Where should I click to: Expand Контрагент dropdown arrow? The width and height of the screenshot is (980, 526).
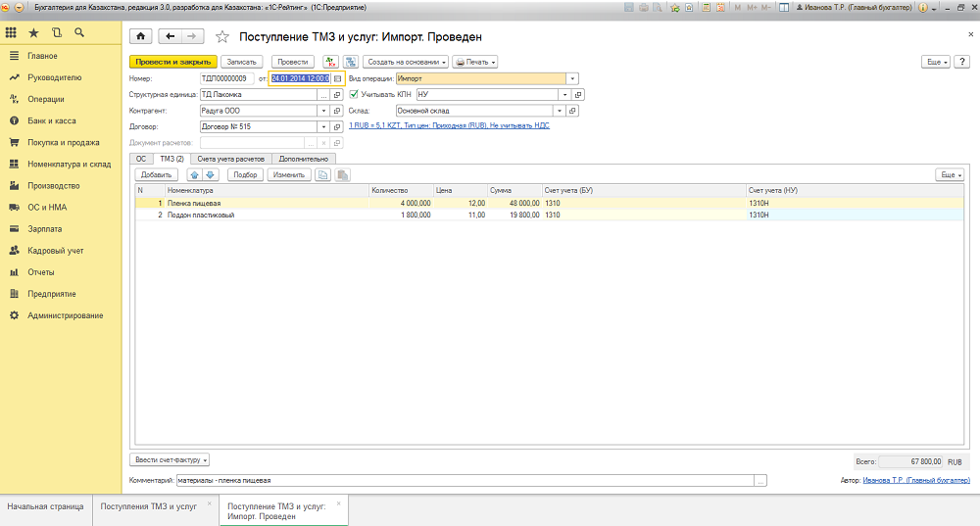point(323,111)
